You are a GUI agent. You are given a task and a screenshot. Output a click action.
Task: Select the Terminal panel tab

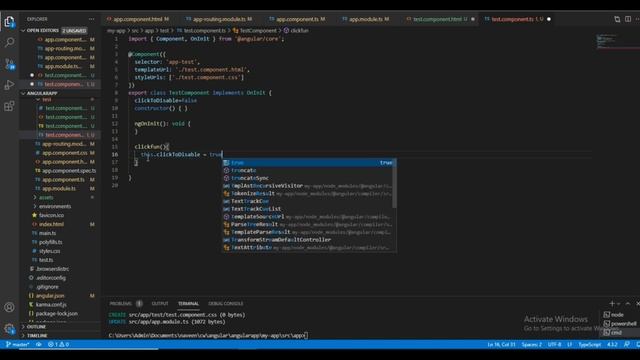click(188, 304)
